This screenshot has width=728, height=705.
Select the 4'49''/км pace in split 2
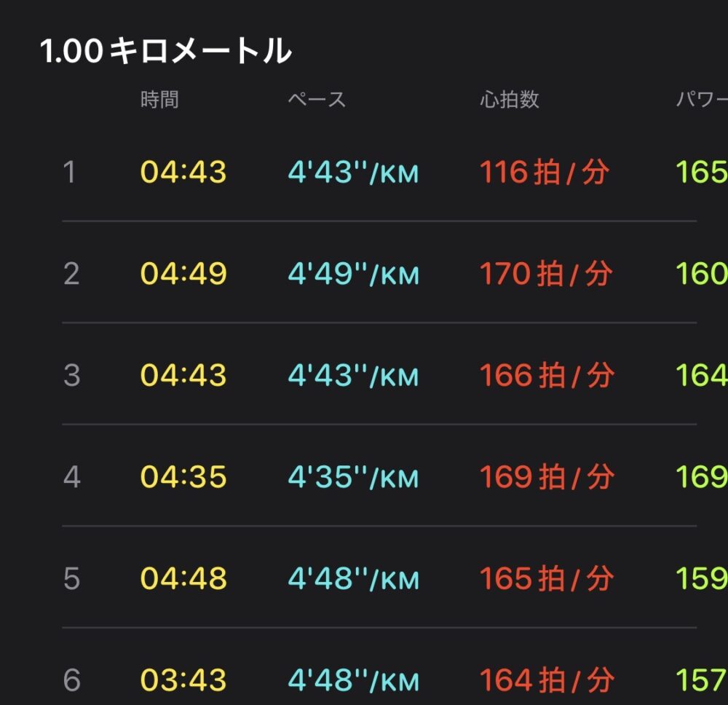(354, 274)
